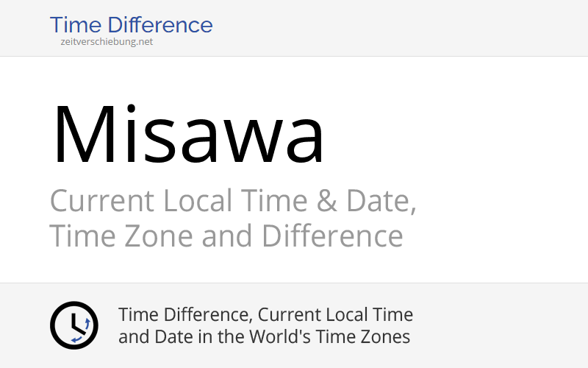Open the blue "Time Difference" logo title
Viewport: 588px width, 368px height.
click(x=131, y=24)
